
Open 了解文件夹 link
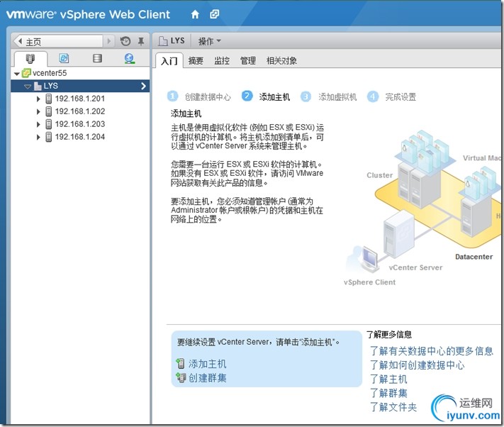393,407
